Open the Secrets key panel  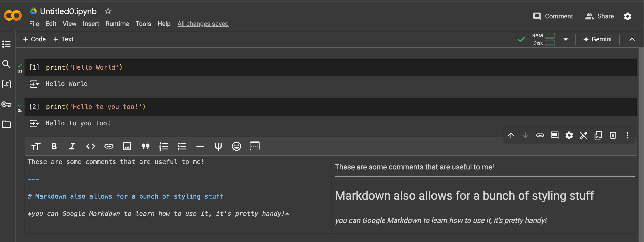(6, 104)
